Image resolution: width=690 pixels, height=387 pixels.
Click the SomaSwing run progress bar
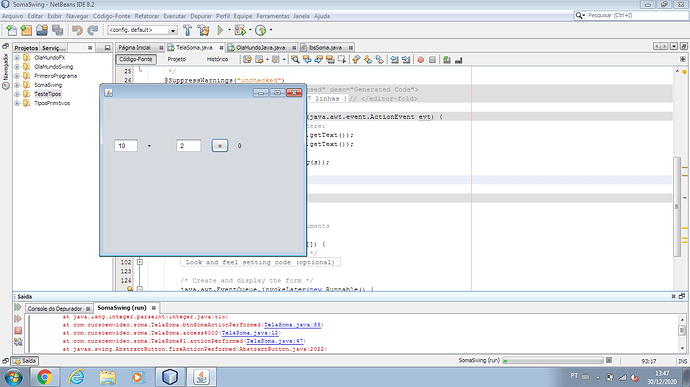553,361
